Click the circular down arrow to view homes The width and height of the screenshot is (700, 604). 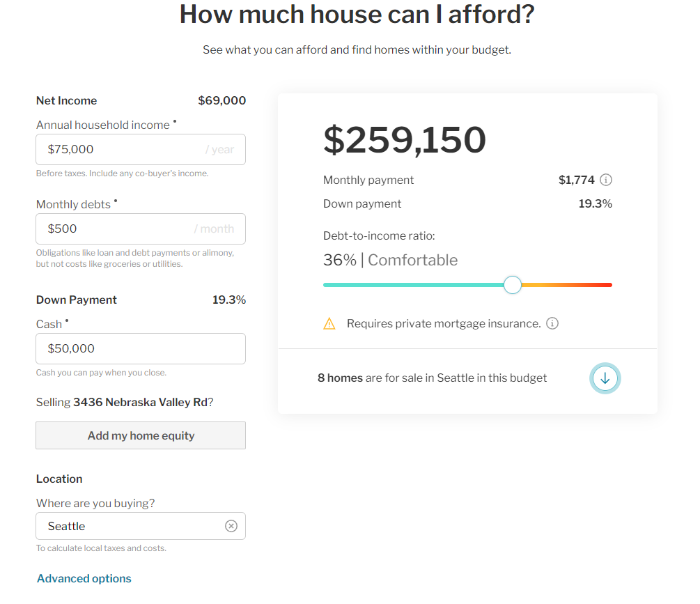click(605, 378)
